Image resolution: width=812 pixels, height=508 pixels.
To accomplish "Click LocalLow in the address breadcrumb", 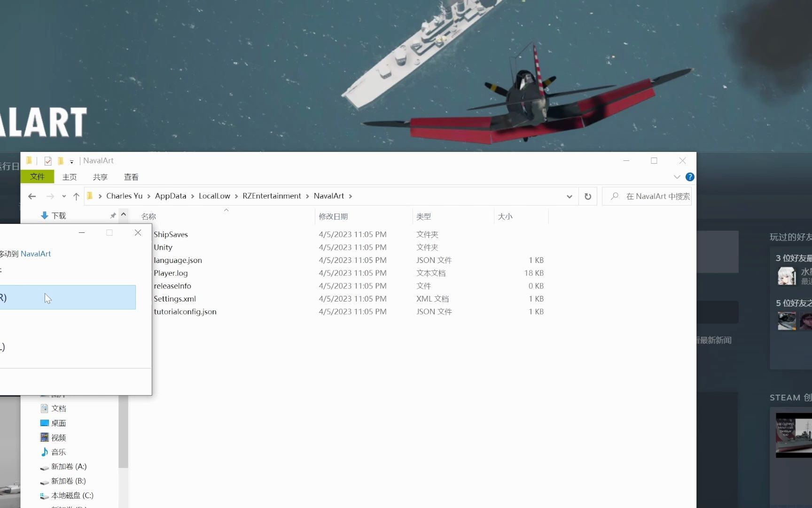I will coord(214,196).
